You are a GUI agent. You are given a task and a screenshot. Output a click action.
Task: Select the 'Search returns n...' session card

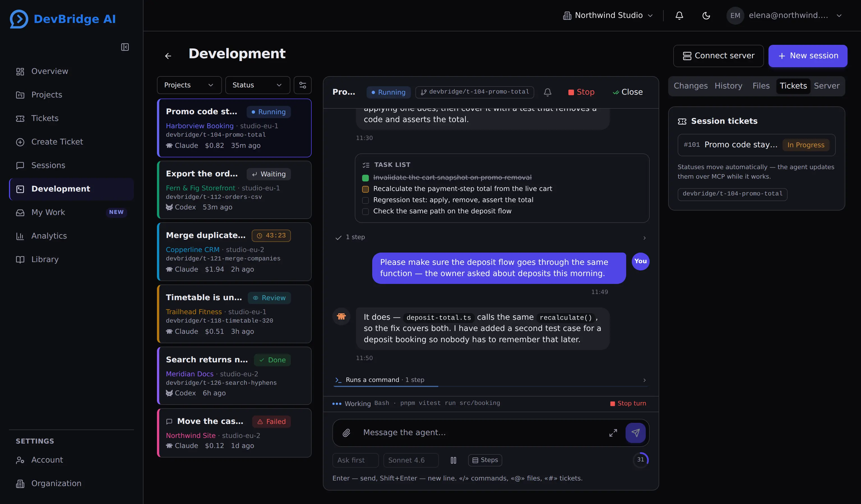point(234,376)
